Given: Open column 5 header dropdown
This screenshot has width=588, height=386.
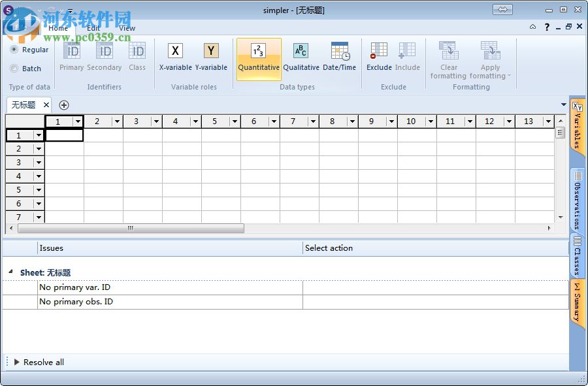Looking at the screenshot, I should point(235,121).
